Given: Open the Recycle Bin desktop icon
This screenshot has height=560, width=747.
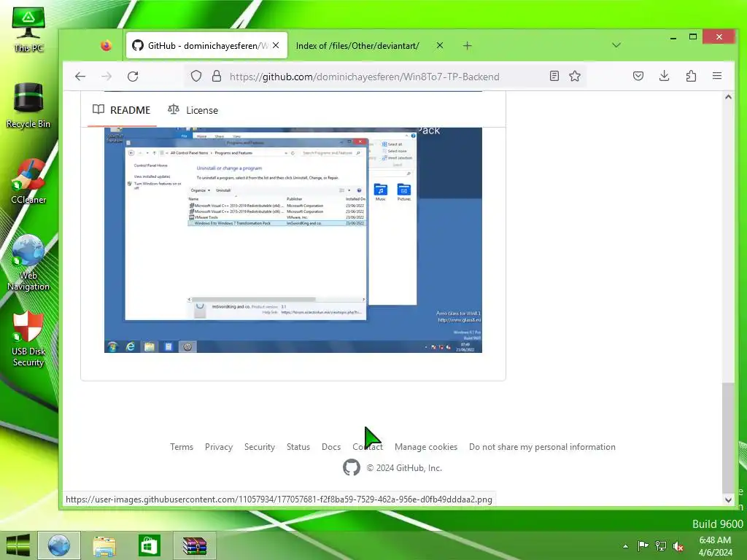Looking at the screenshot, I should coord(28,106).
